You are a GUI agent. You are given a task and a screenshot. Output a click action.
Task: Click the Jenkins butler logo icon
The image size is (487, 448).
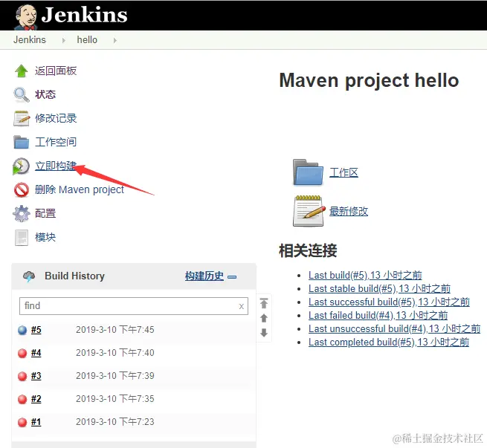pyautogui.click(x=26, y=17)
